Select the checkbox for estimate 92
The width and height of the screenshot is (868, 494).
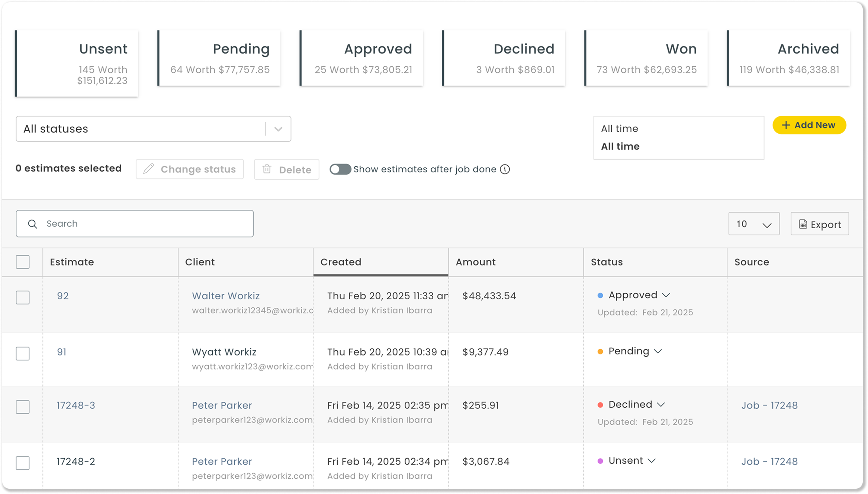(23, 297)
